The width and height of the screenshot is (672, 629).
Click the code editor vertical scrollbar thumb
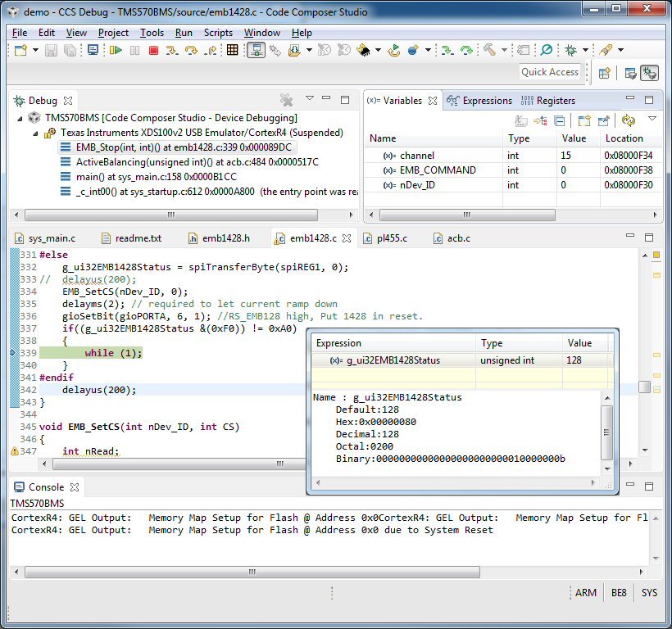tap(645, 387)
